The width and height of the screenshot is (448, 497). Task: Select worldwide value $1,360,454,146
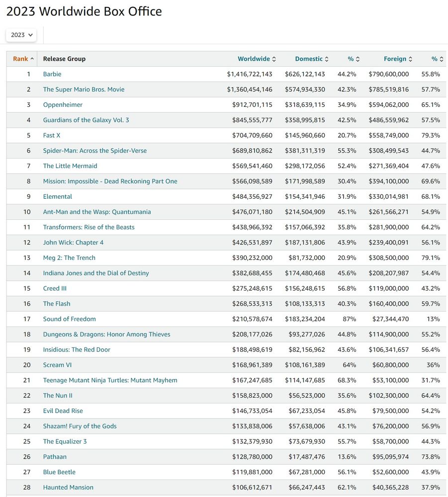click(250, 89)
